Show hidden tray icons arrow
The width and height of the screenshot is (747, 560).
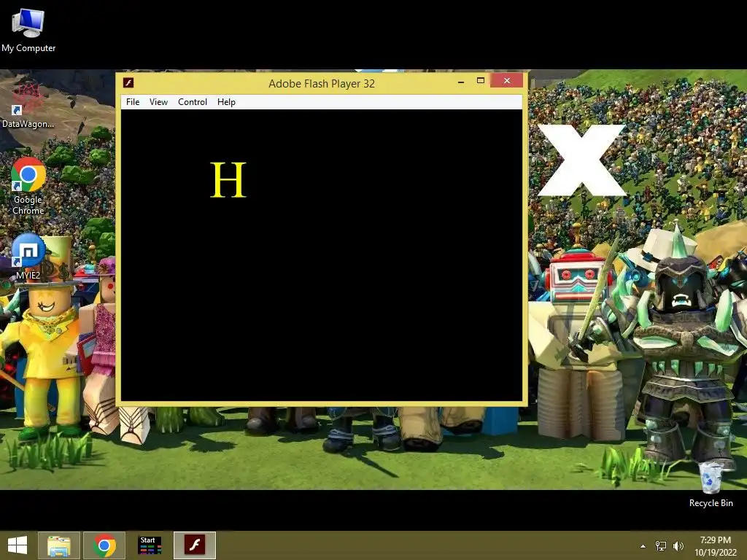(x=643, y=546)
